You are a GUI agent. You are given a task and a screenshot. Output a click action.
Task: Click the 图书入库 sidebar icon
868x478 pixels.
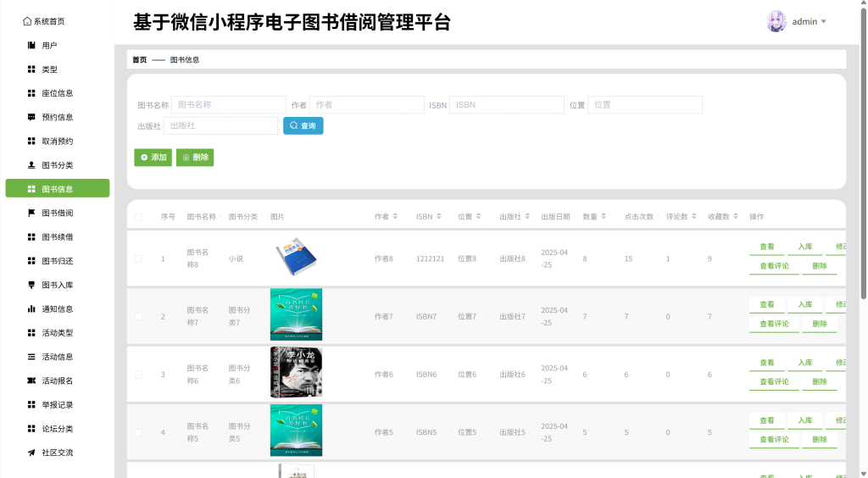coord(31,285)
